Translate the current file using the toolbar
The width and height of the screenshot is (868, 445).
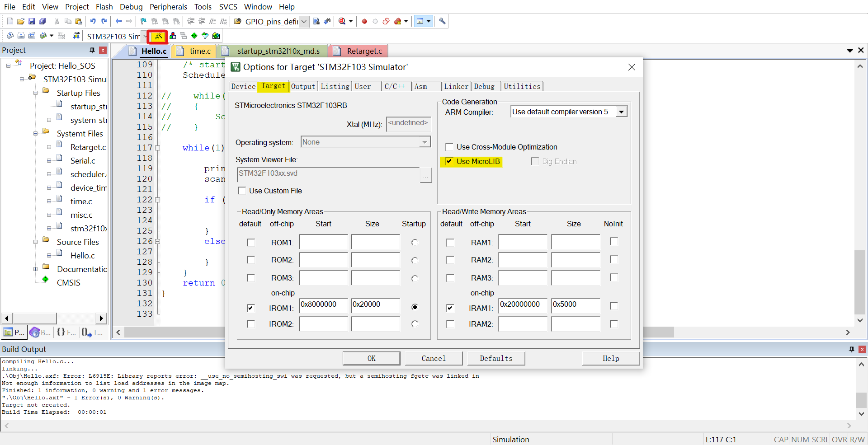tap(10, 36)
